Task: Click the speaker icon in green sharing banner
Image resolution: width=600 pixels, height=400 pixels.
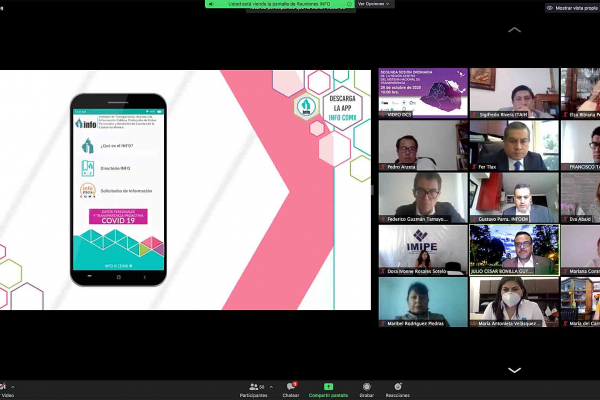Action: coord(211,4)
